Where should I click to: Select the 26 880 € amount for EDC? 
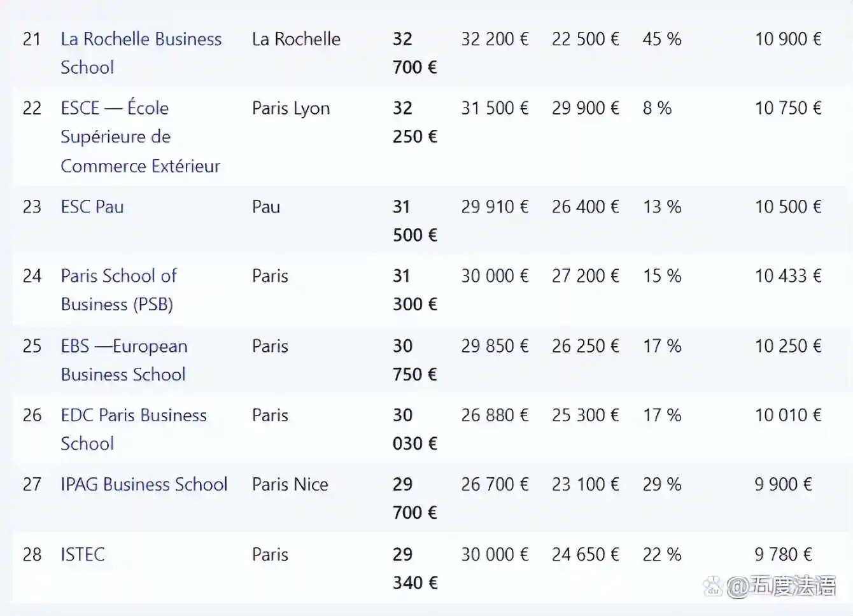pos(495,416)
